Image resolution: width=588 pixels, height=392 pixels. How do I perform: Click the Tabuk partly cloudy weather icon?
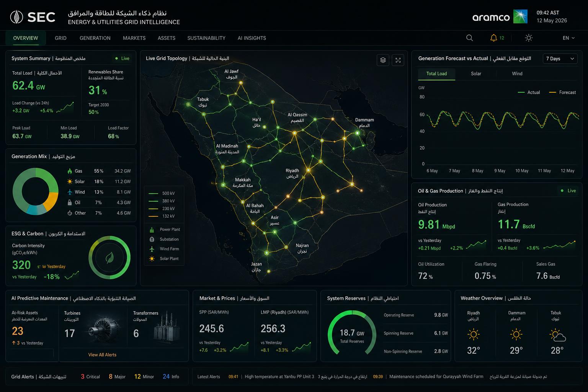click(x=557, y=335)
